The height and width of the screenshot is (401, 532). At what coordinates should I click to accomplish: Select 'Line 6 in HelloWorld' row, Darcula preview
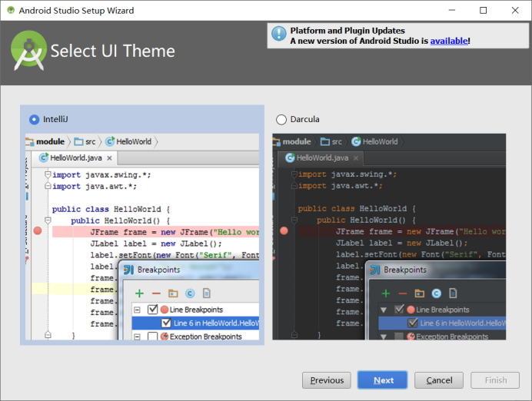442,323
